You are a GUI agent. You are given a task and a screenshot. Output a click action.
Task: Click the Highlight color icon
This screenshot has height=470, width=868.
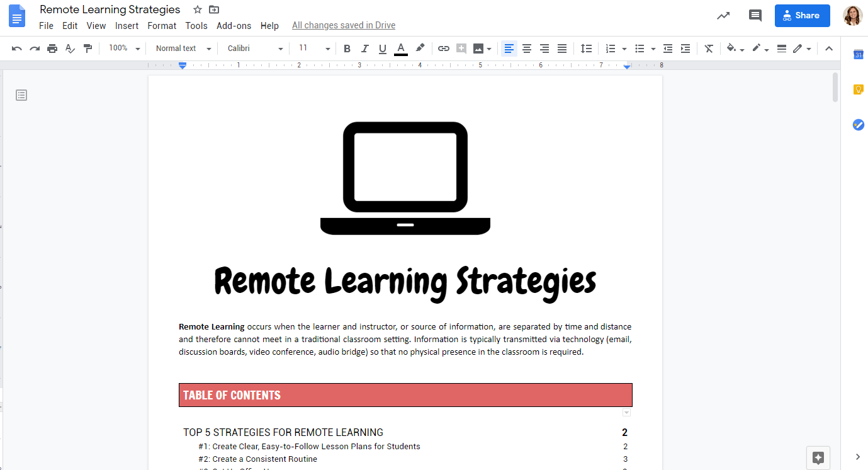click(x=420, y=49)
